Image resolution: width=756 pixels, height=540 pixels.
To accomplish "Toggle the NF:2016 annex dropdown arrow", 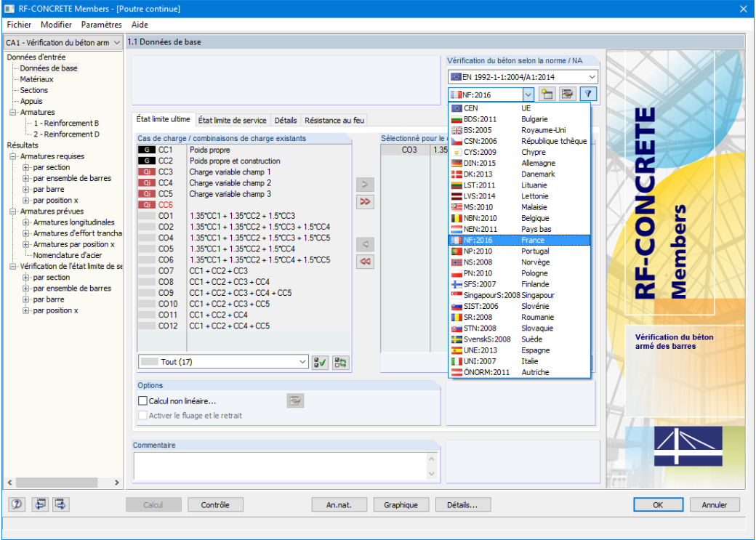I will pos(528,94).
